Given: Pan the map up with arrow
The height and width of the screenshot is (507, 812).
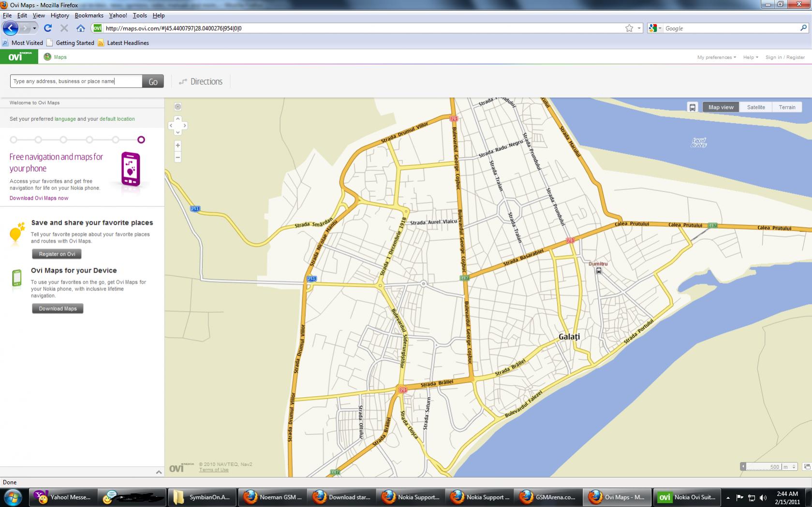Looking at the screenshot, I should pos(177,119).
